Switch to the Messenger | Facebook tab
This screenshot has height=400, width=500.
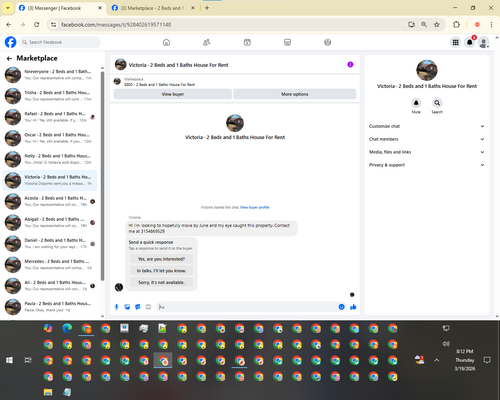click(60, 8)
